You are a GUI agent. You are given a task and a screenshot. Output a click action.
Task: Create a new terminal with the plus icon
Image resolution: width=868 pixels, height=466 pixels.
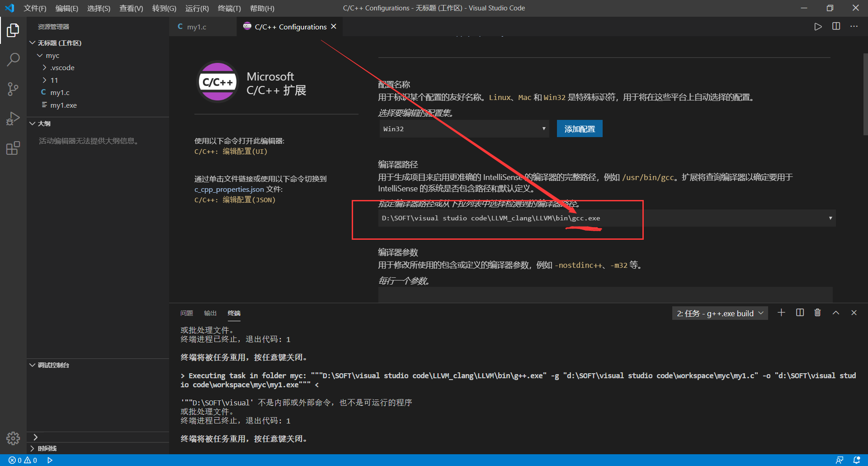782,312
